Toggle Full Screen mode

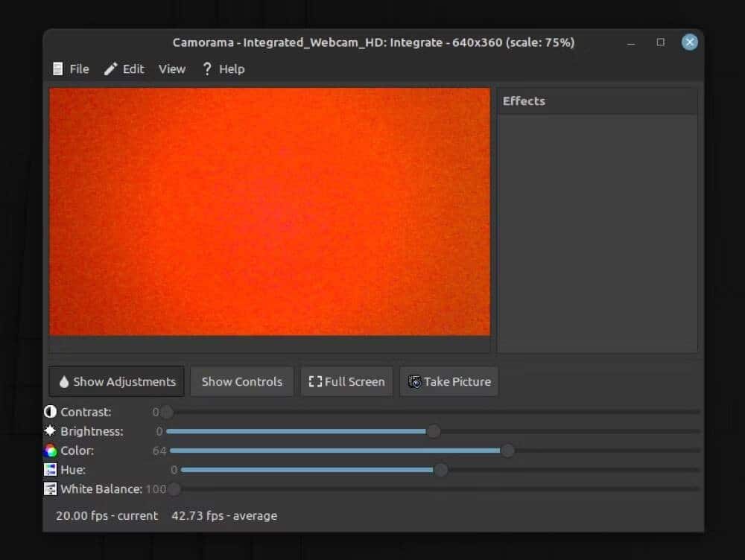click(x=347, y=381)
